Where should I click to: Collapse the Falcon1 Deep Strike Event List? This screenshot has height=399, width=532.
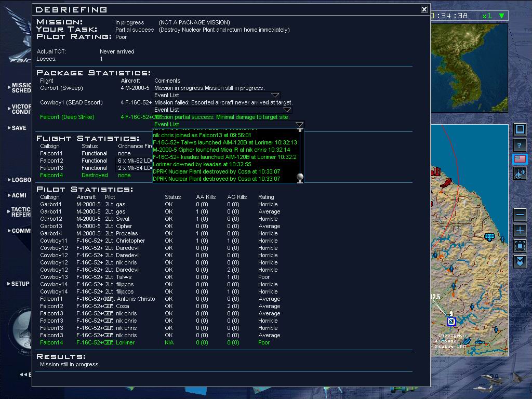299,125
